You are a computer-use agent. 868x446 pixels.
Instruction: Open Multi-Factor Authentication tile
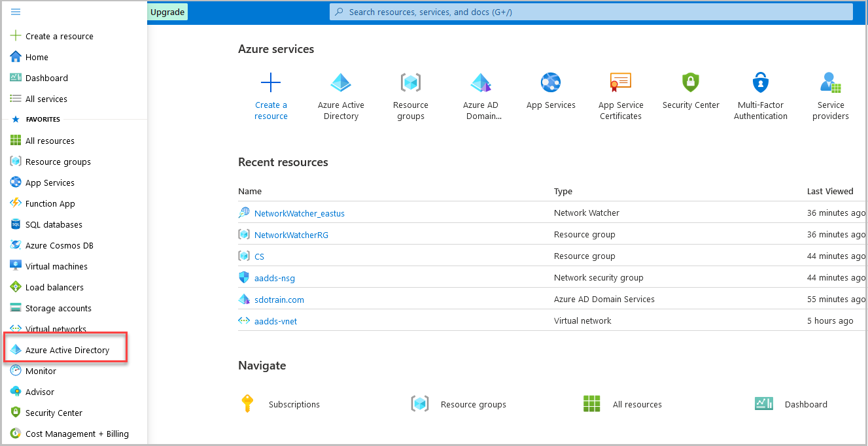[761, 95]
